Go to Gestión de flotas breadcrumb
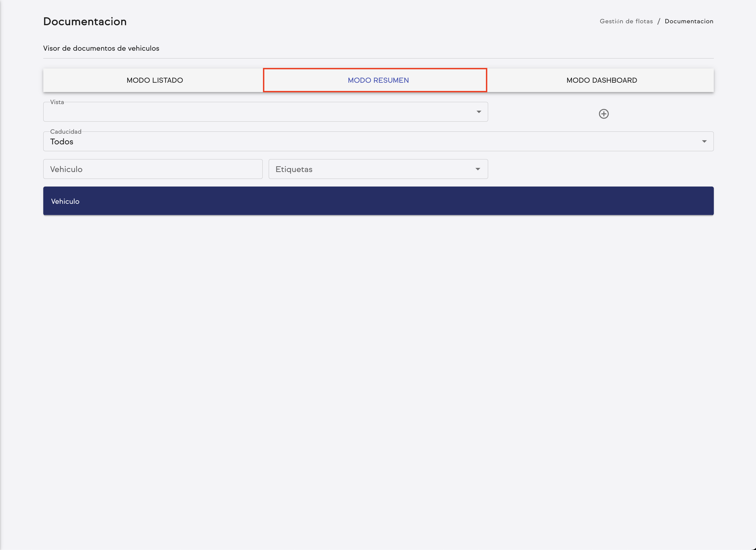The width and height of the screenshot is (756, 550). coord(626,21)
